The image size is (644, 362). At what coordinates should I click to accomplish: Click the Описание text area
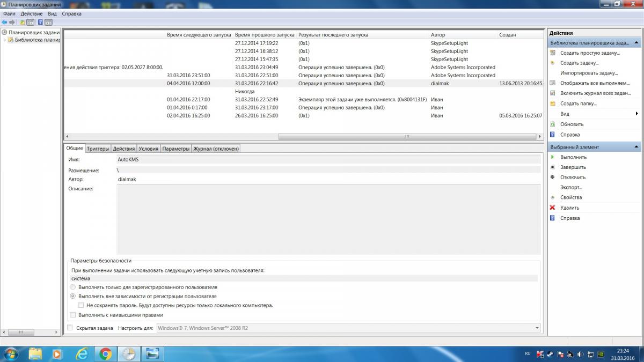[x=328, y=220]
